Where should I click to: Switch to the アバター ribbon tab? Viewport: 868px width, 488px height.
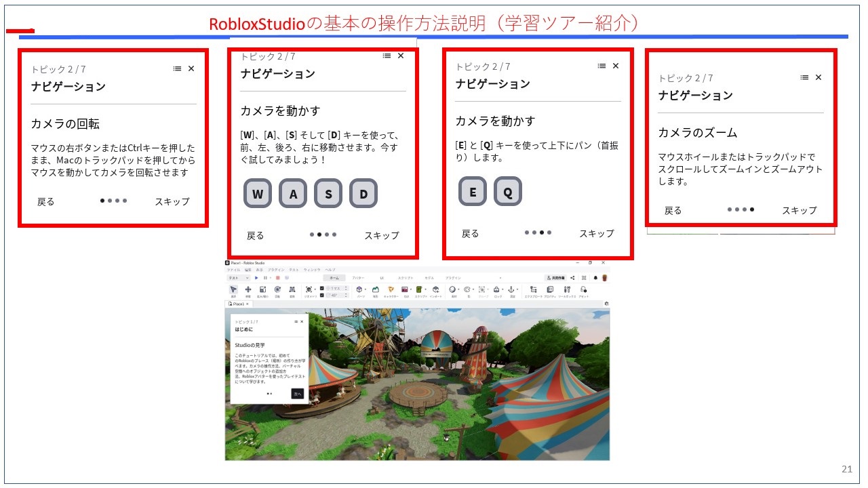(358, 278)
